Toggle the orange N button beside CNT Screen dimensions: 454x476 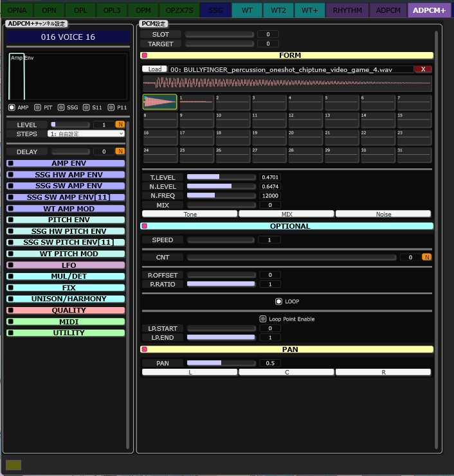(426, 257)
